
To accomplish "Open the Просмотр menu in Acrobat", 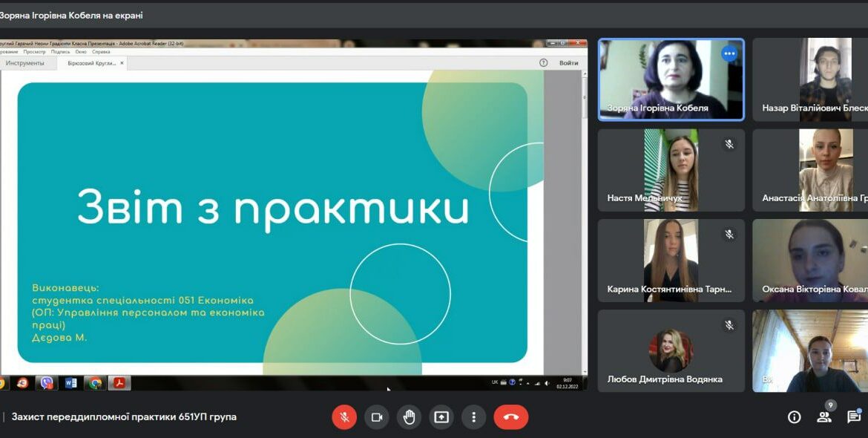I will tap(34, 52).
